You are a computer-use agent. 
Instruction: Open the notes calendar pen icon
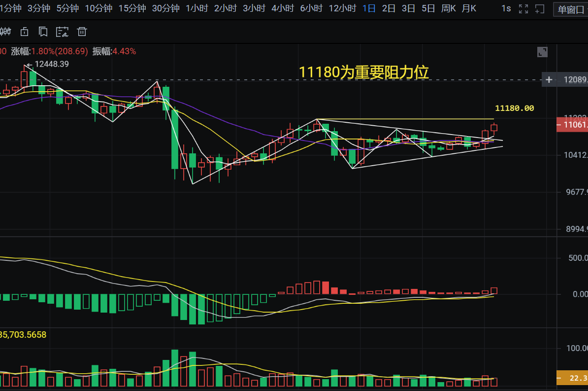coord(62,32)
